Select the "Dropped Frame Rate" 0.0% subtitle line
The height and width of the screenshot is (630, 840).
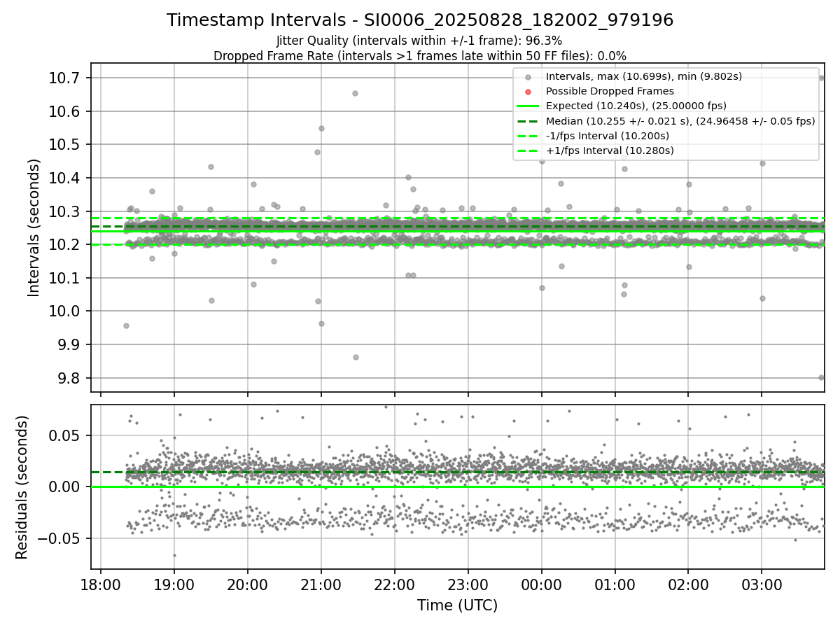[x=420, y=56]
